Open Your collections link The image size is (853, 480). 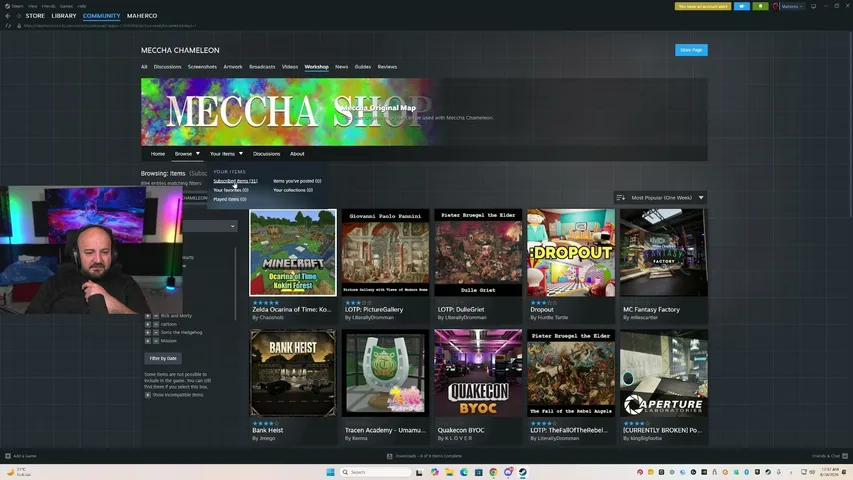click(x=293, y=190)
